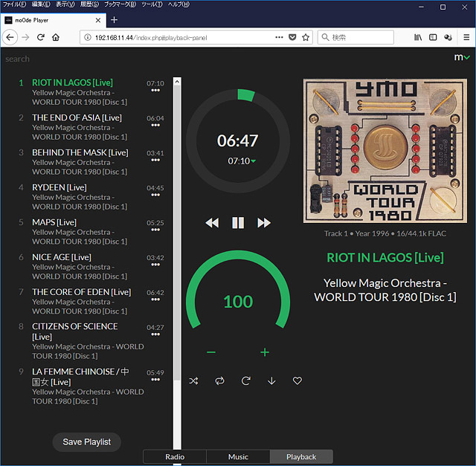
Task: Toggle repeat playback mode
Action: click(219, 381)
